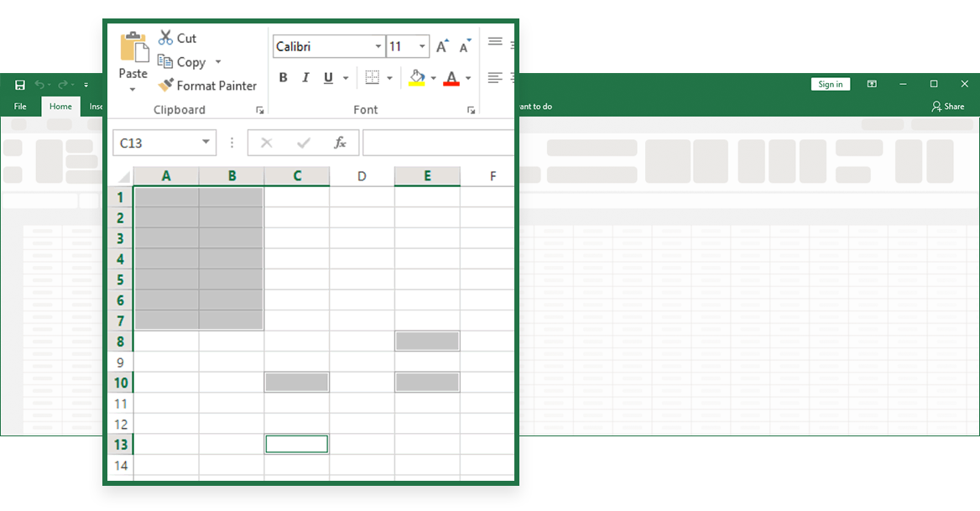
Task: Select the Format Painter brush
Action: tap(165, 86)
